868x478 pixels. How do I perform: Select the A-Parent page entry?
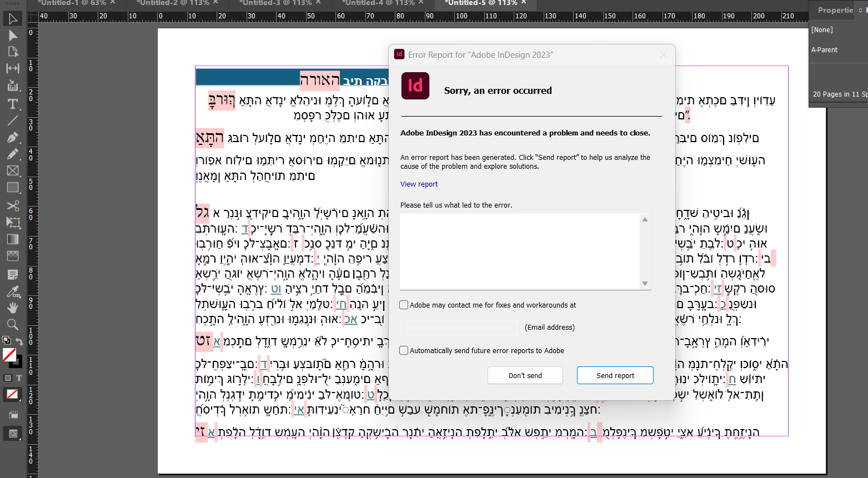pos(824,49)
